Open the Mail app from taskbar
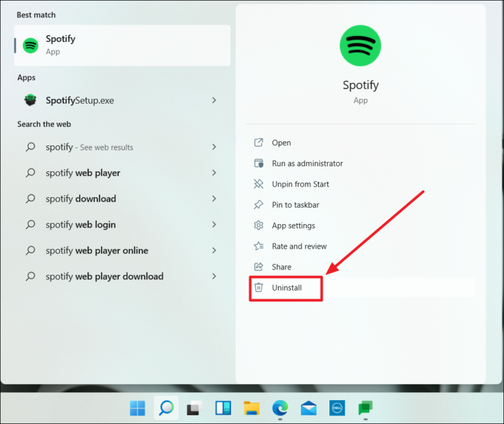The height and width of the screenshot is (424, 504). pos(309,408)
